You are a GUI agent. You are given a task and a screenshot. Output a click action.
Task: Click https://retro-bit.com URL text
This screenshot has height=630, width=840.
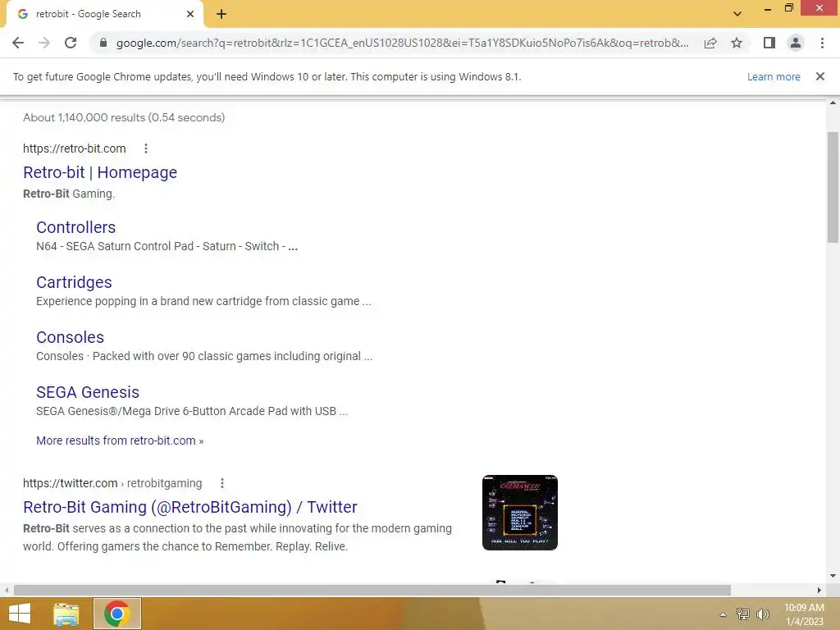click(75, 148)
